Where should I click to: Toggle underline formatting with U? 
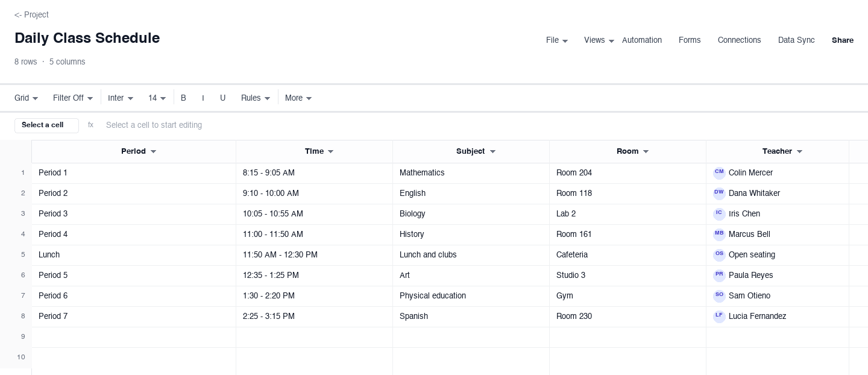tap(222, 98)
